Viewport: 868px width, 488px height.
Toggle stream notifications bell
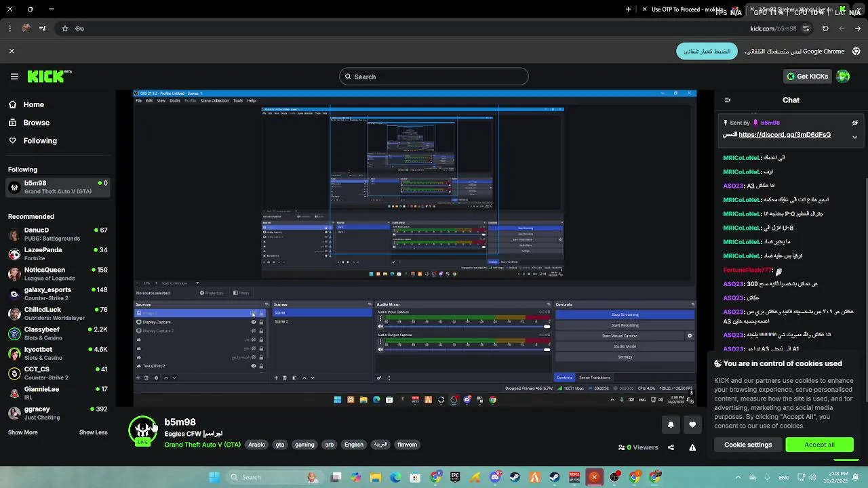click(671, 425)
